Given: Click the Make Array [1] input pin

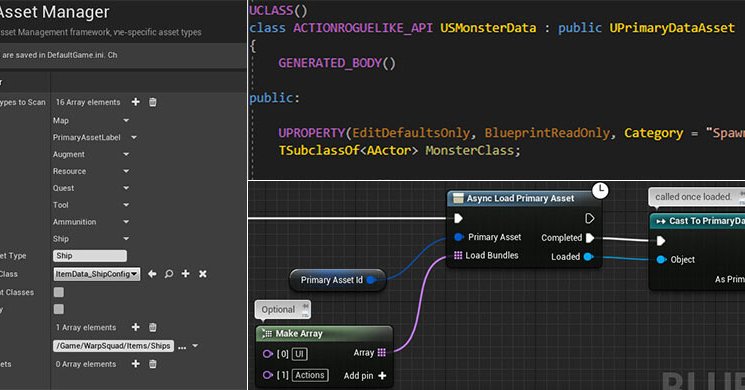Looking at the screenshot, I should [x=267, y=375].
